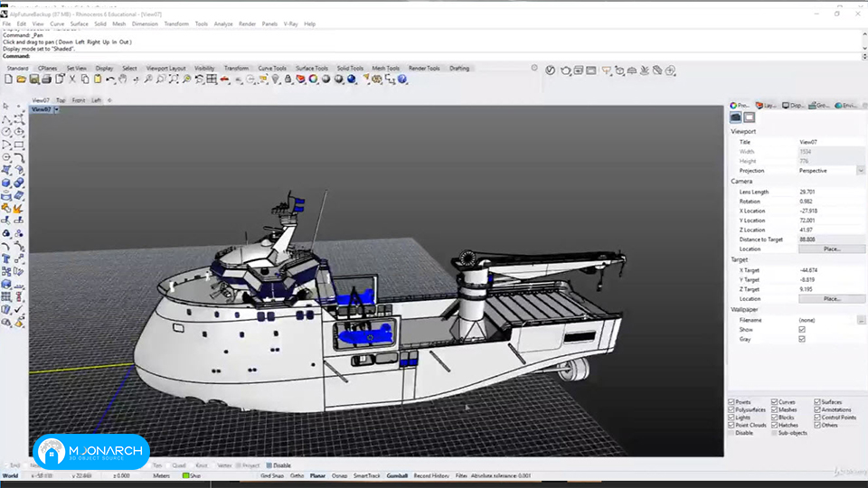This screenshot has width=868, height=488.
Task: Select the Rectangle tool in the left toolbar
Action: pos(19,145)
